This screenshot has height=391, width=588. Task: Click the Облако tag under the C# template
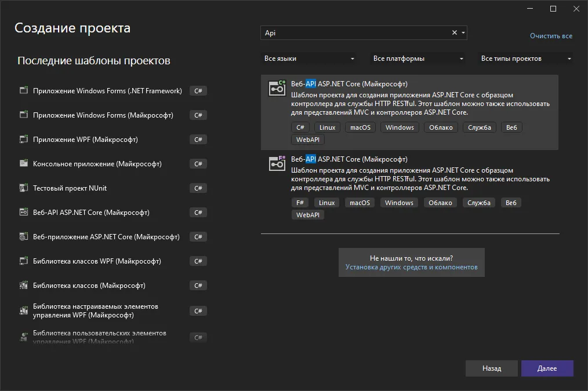[x=441, y=127]
